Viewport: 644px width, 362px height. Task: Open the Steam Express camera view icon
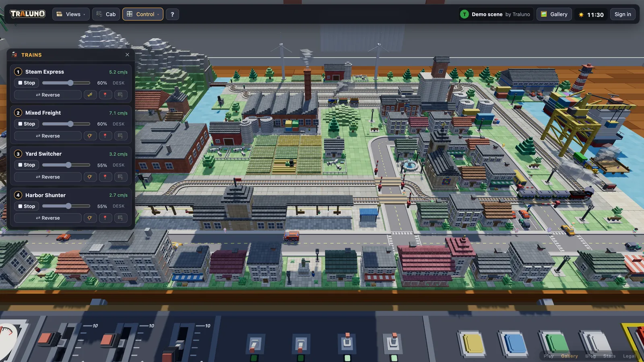[x=120, y=95]
